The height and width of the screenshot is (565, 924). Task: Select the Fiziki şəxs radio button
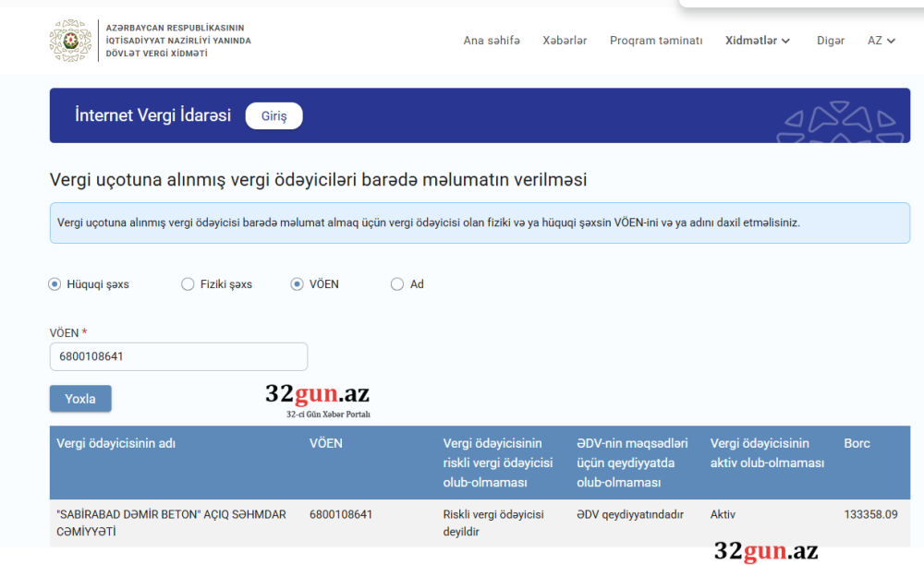(188, 284)
